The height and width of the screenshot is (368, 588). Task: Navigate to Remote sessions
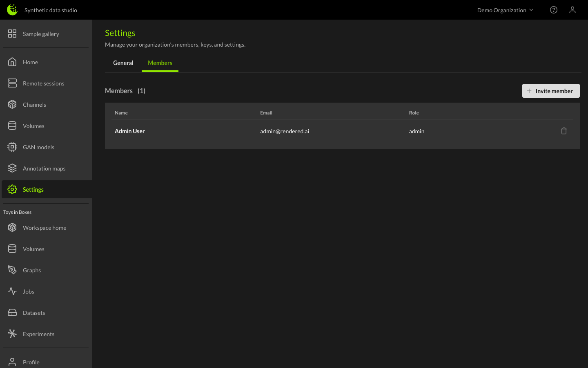point(43,83)
